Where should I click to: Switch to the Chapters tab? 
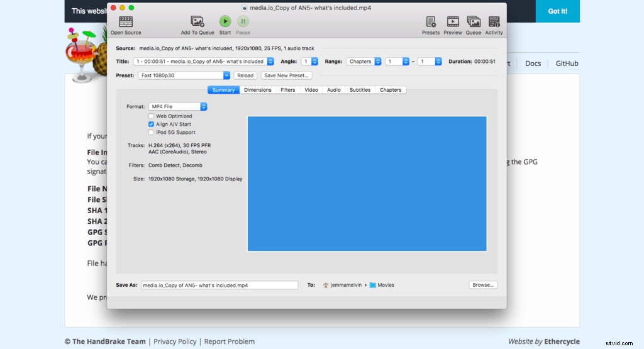click(390, 90)
